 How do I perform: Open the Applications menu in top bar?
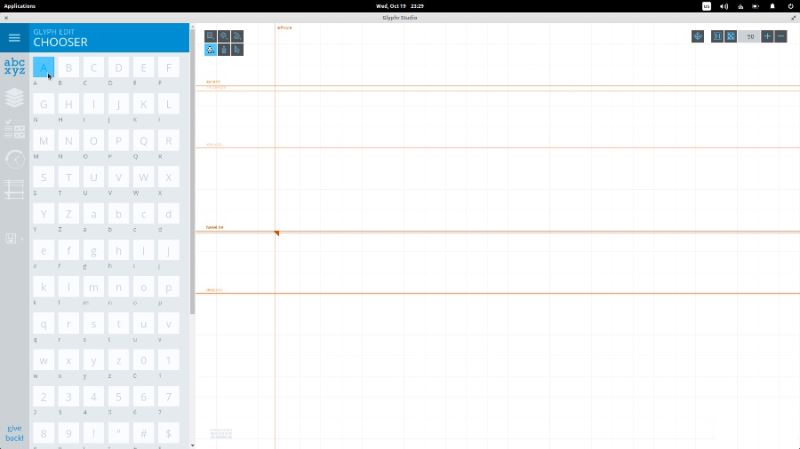[19, 6]
